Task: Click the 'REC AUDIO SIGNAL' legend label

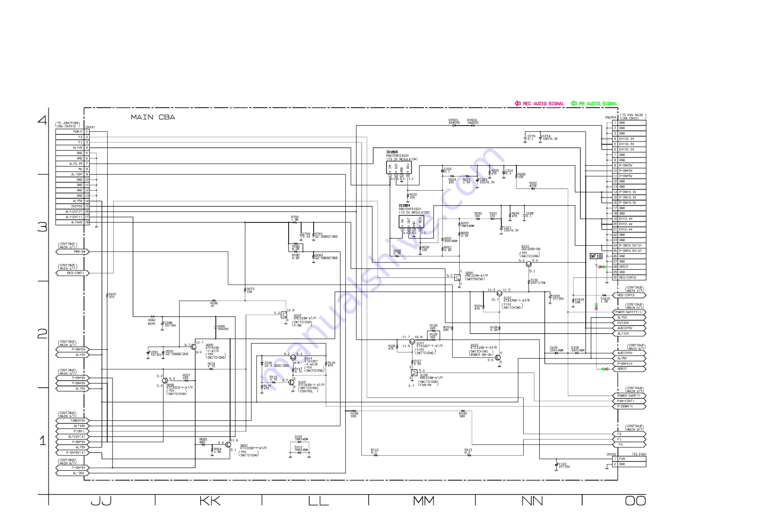Action: (x=543, y=104)
